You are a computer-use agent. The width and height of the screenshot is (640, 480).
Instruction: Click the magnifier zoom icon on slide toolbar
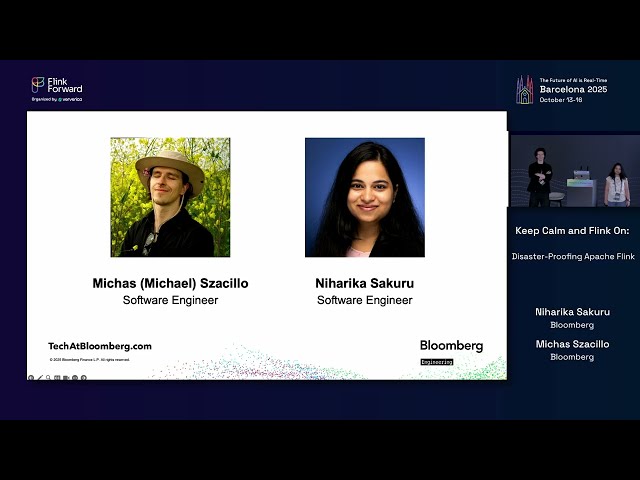[x=48, y=378]
